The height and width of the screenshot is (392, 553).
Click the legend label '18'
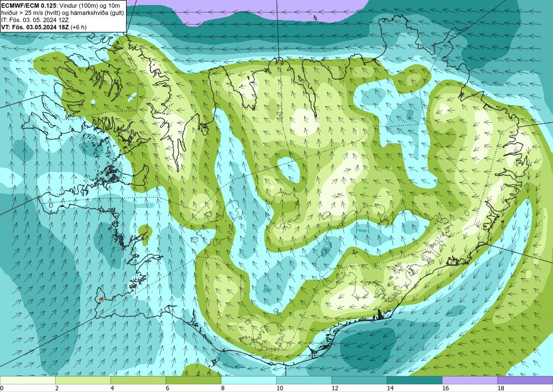(500, 388)
